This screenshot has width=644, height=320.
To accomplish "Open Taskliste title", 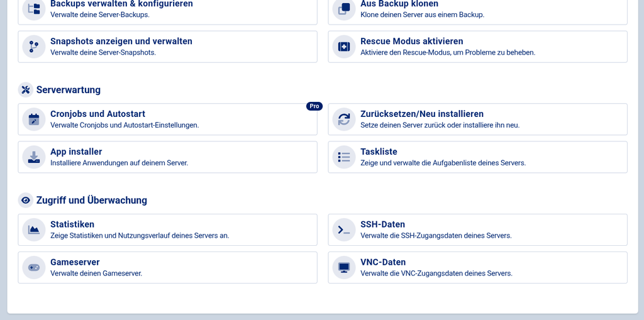I will click(379, 152).
